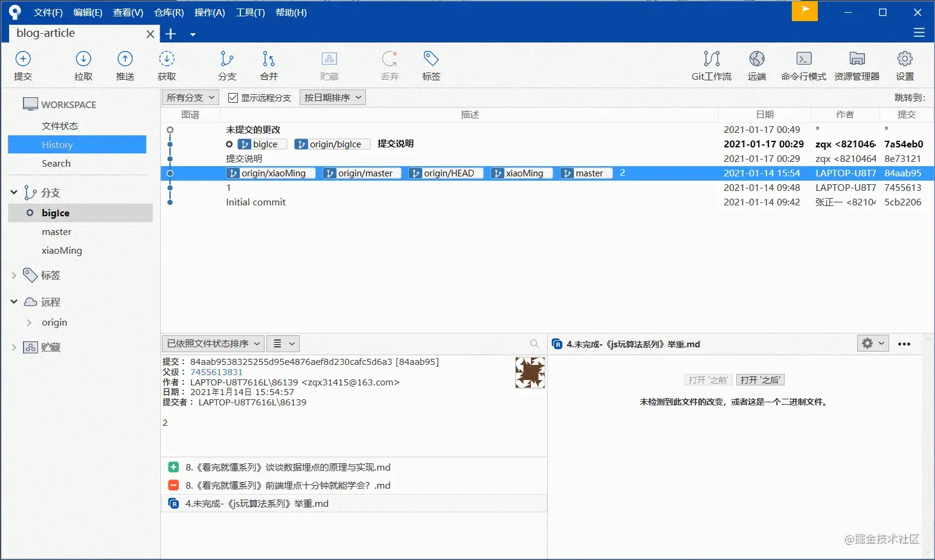Open the 帮助(H) menu
Screen dimensions: 935x560
(x=291, y=12)
